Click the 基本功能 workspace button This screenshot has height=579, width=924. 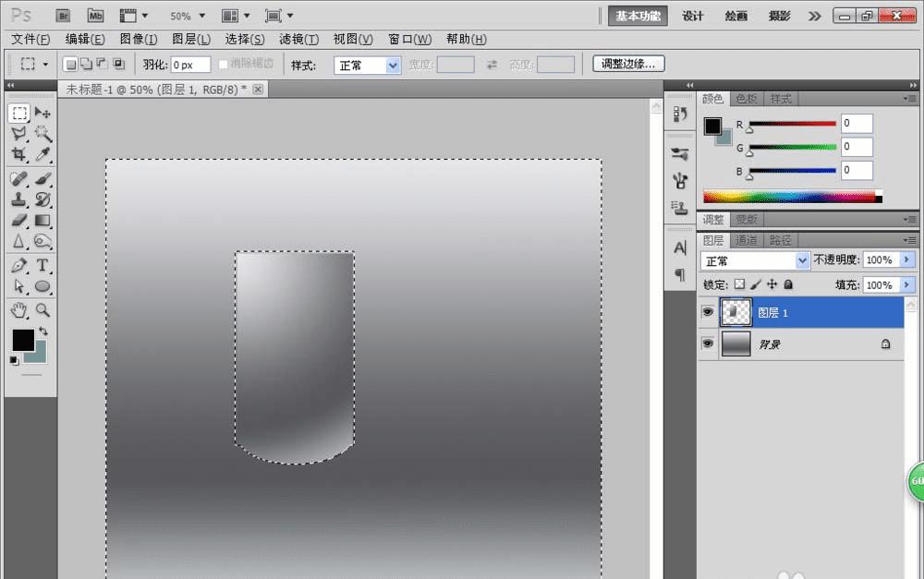pyautogui.click(x=638, y=16)
